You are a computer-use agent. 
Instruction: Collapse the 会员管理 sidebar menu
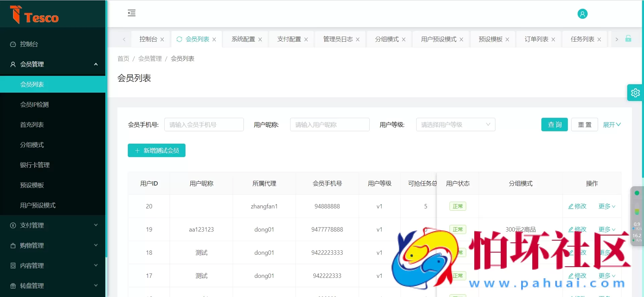pos(53,64)
